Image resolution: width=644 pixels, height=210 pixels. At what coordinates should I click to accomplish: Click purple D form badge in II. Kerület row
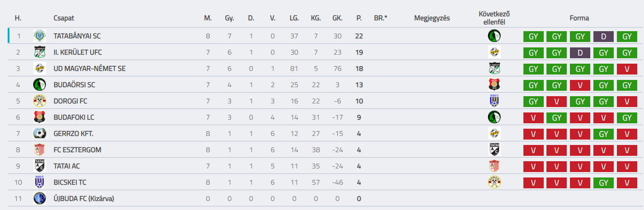click(580, 53)
